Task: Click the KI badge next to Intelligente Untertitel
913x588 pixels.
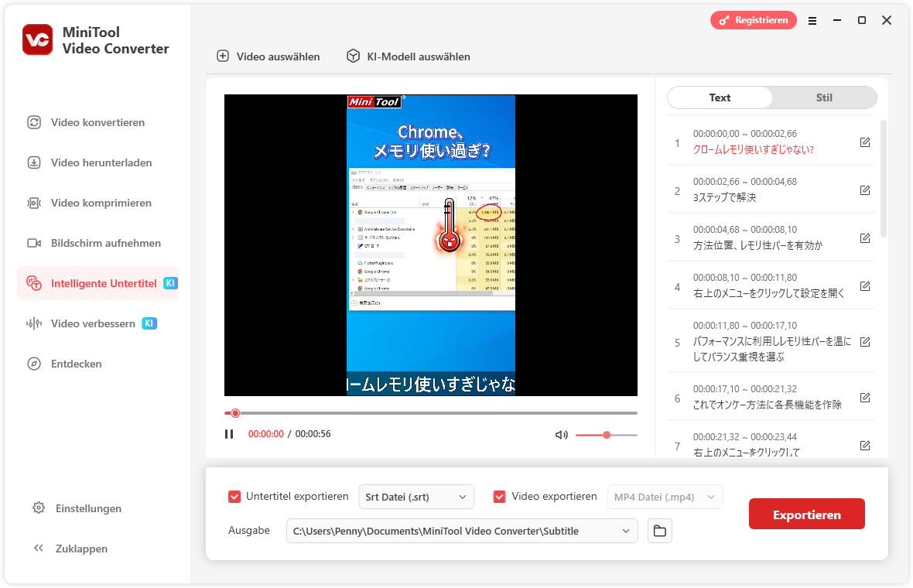Action: click(x=170, y=283)
